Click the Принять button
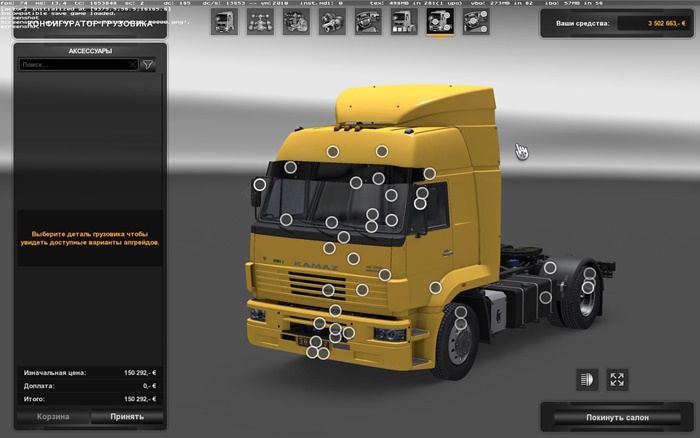Screen dimensions: 700x438 coord(127,417)
